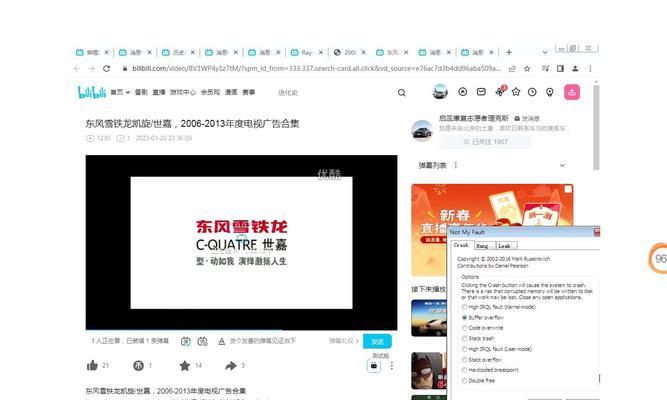
Task: Click the share page icon in the address bar
Action: pyautogui.click(x=512, y=68)
